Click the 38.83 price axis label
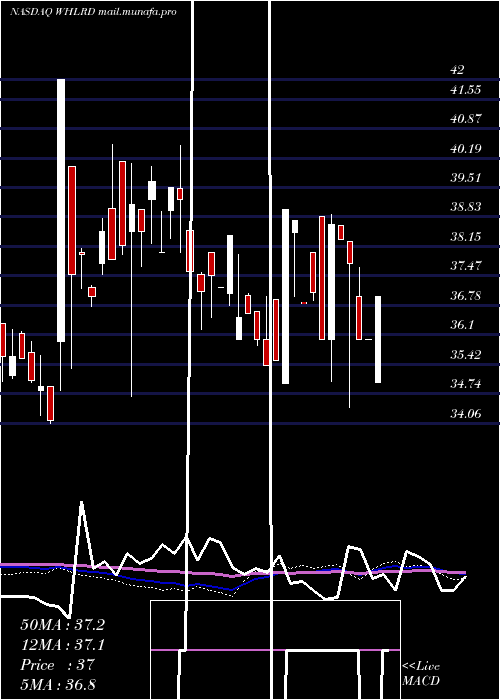 click(466, 207)
